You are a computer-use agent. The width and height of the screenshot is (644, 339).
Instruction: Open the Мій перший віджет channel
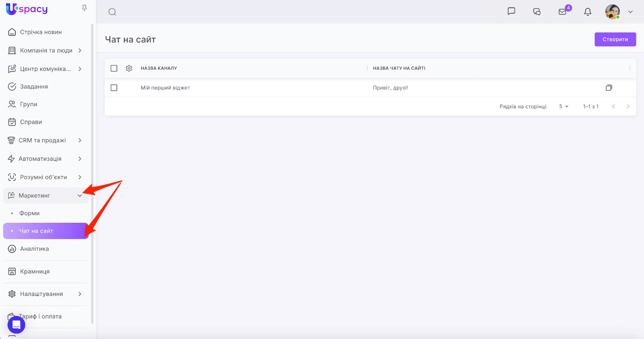tap(165, 88)
